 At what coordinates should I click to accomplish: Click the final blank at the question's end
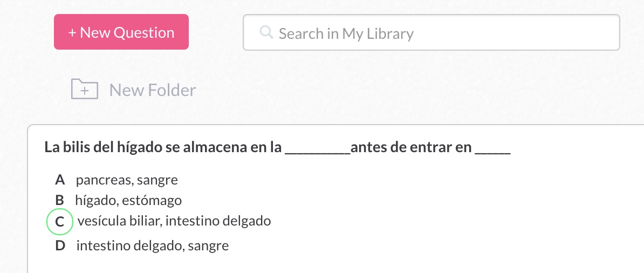(492, 149)
